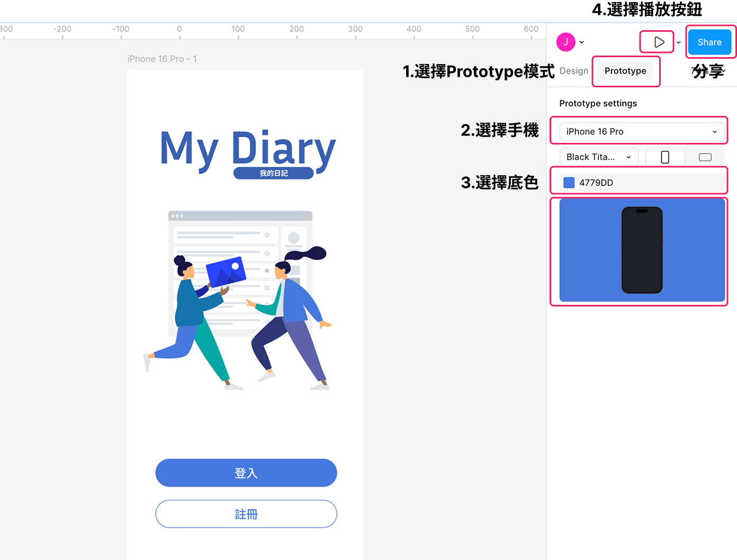The height and width of the screenshot is (560, 737).
Task: Select the "iPhone 16 Pro - 1" frame label
Action: point(162,59)
